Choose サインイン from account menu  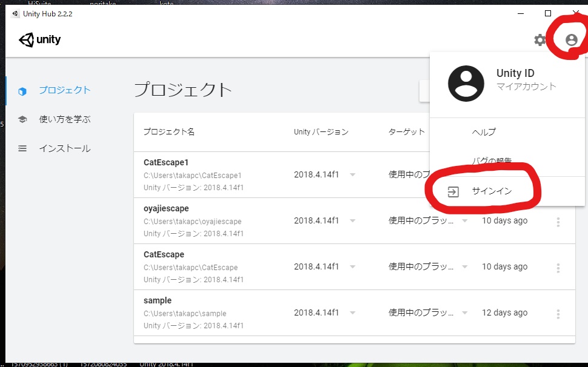click(x=492, y=191)
